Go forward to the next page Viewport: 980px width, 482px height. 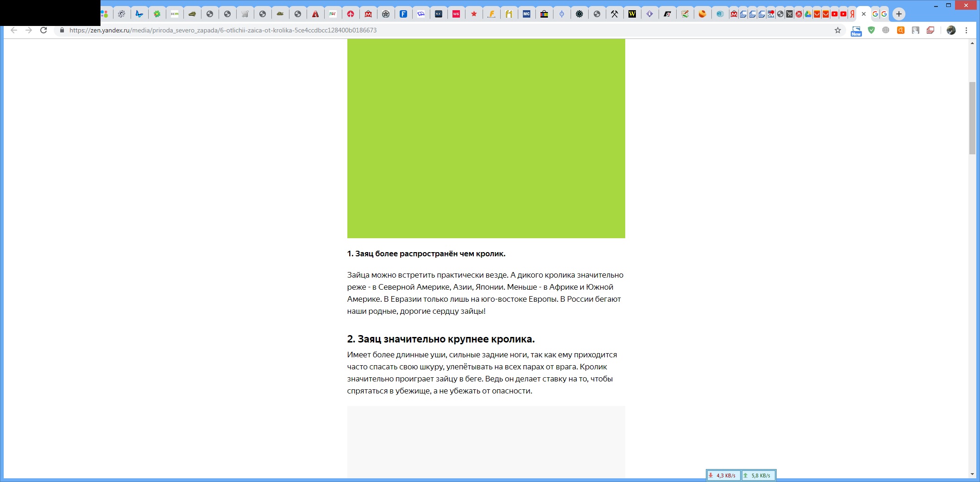pyautogui.click(x=29, y=30)
